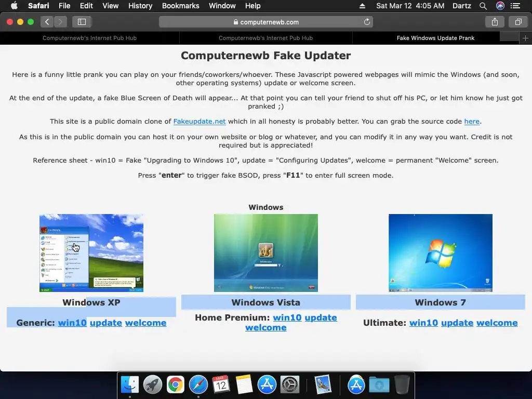This screenshot has height=399, width=532.
Task: Click the Safari back arrow button
Action: pyautogui.click(x=47, y=22)
